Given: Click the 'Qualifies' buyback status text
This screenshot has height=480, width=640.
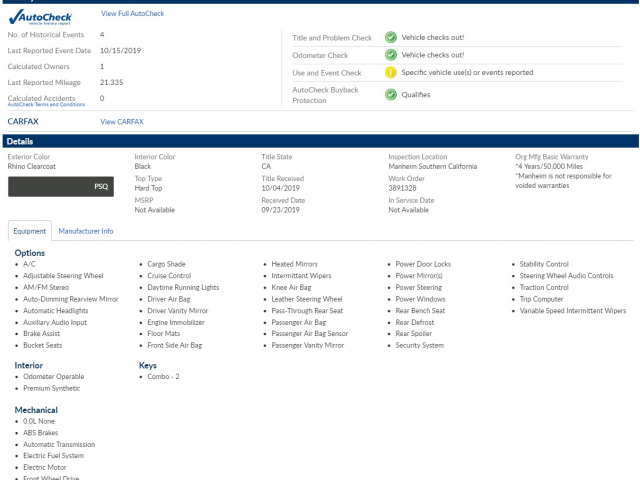Looking at the screenshot, I should tap(416, 95).
